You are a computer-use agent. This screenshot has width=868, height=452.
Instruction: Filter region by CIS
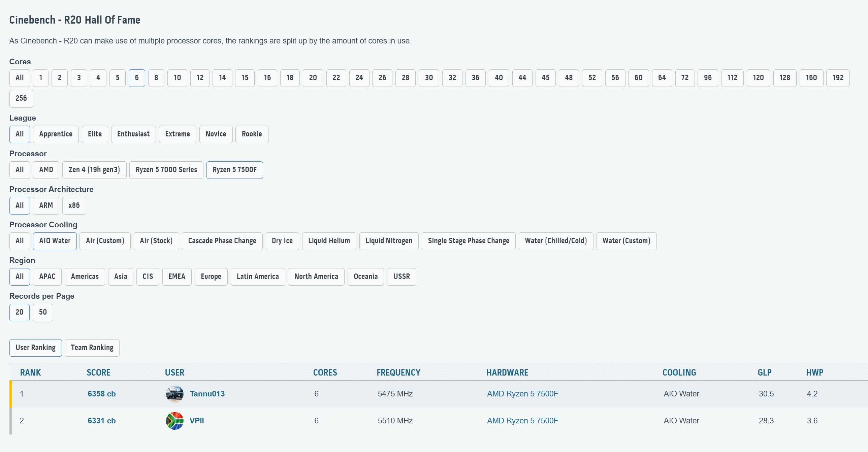click(x=148, y=277)
